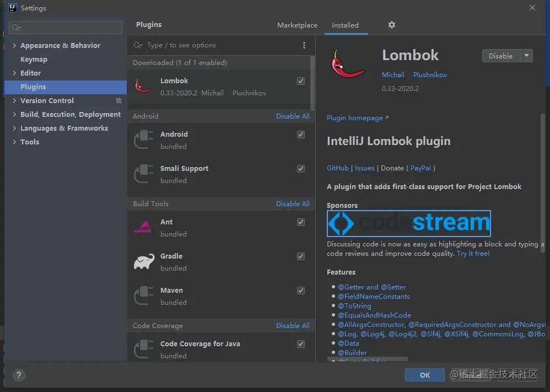This screenshot has height=392, width=550.
Task: Click the settings search input field
Action: point(66,28)
